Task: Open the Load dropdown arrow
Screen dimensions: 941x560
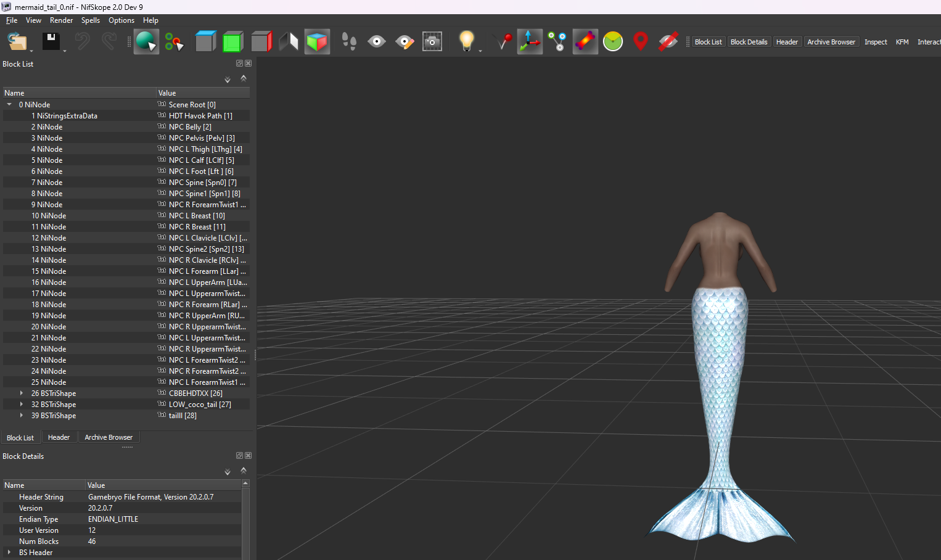Action: click(x=31, y=51)
